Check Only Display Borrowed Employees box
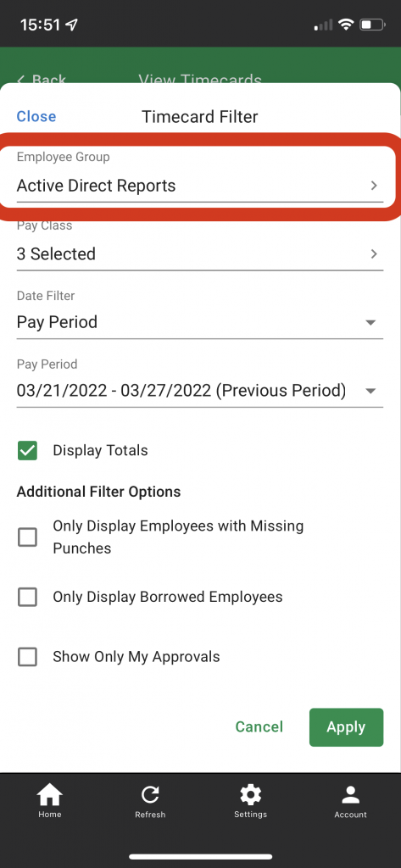This screenshot has width=401, height=868. tap(28, 598)
